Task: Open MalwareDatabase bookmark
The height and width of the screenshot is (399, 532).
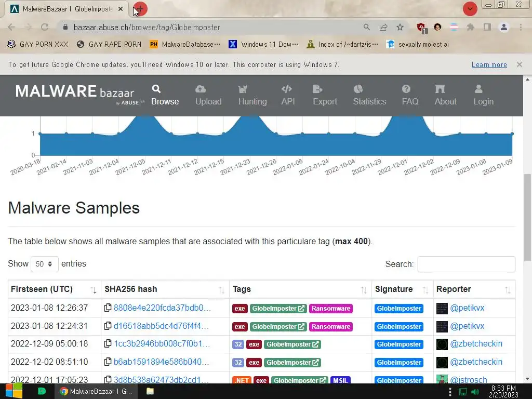Action: tap(185, 45)
